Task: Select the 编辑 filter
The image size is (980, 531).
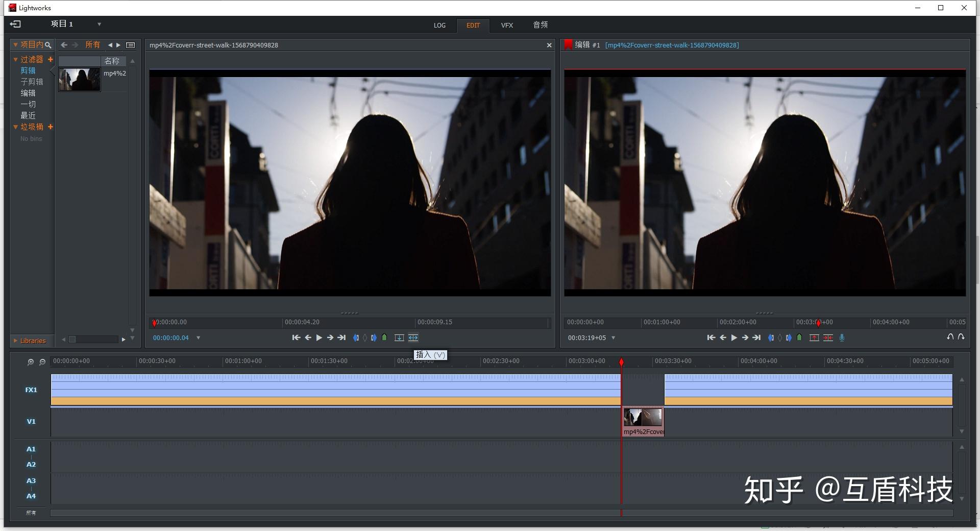Action: [x=28, y=93]
